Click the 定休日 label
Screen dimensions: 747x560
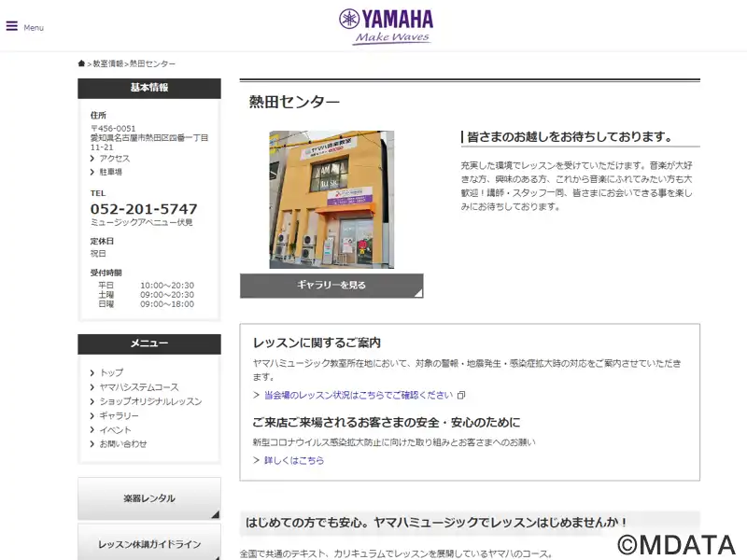(x=102, y=242)
